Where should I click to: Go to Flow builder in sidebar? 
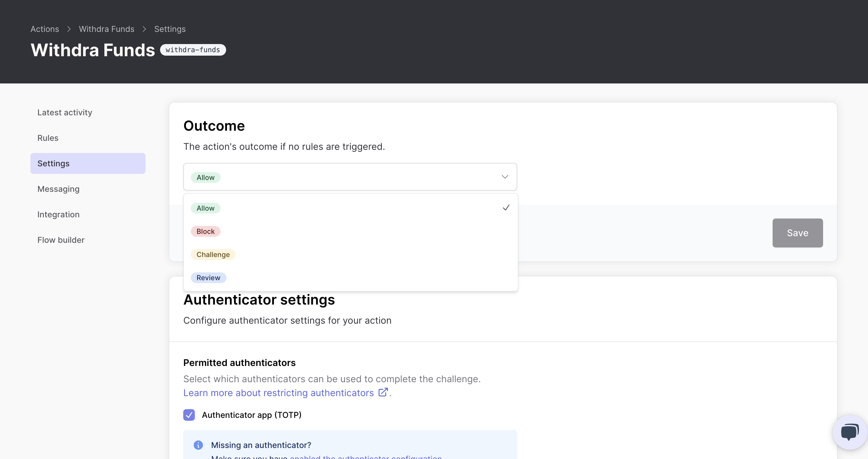(61, 240)
